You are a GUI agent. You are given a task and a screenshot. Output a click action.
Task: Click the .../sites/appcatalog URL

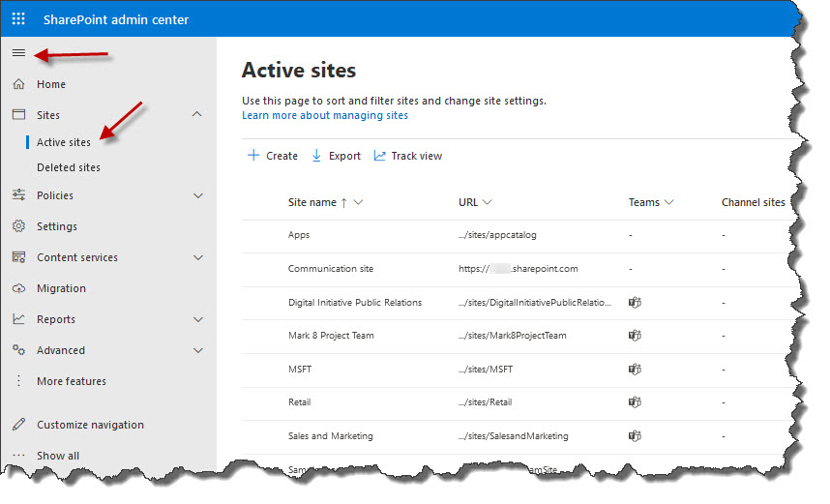coord(497,234)
